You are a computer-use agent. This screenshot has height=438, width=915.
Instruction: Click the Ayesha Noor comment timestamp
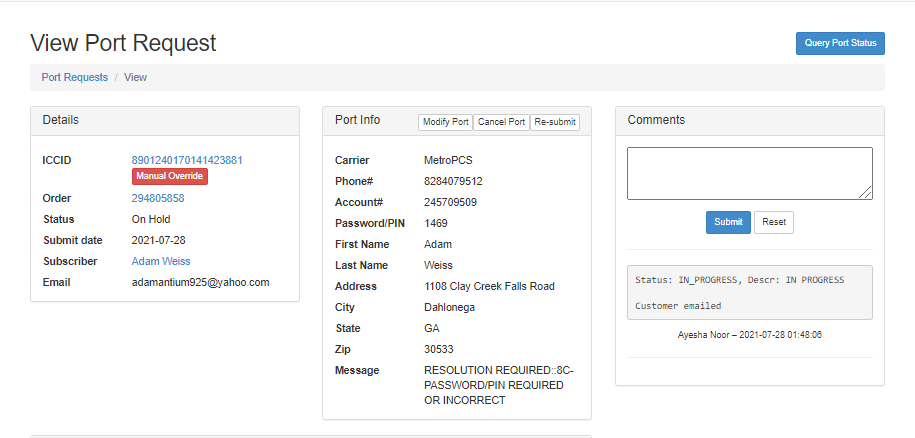(x=750, y=335)
